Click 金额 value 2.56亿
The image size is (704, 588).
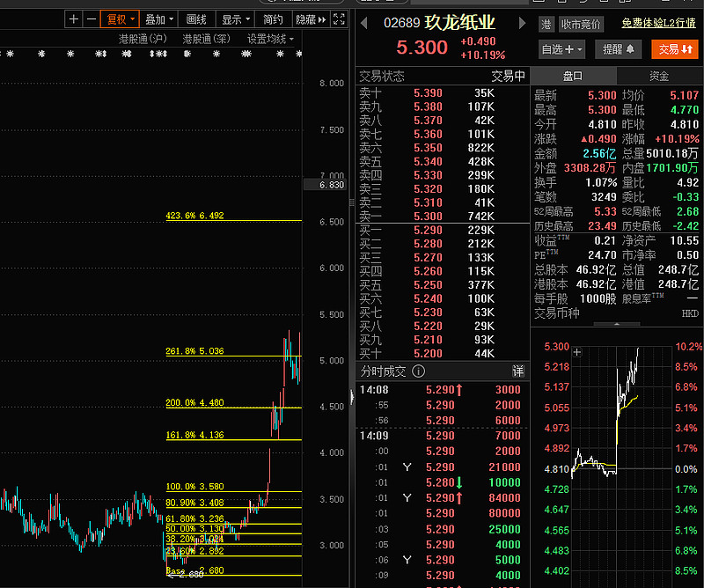(x=599, y=154)
